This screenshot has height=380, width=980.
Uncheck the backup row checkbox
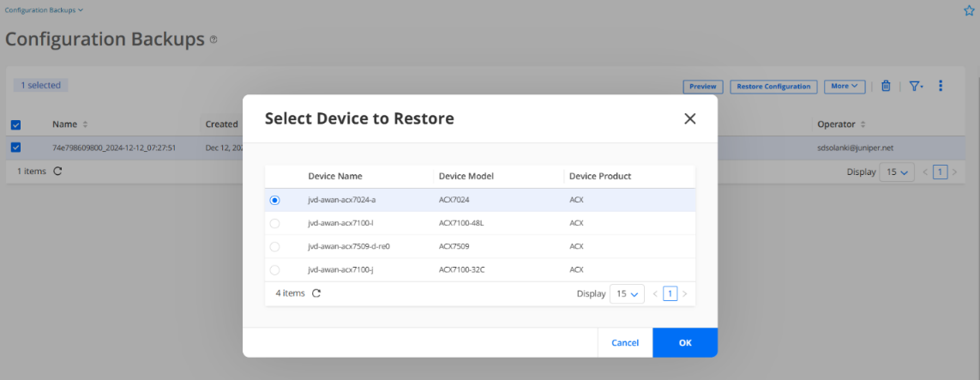pos(15,147)
